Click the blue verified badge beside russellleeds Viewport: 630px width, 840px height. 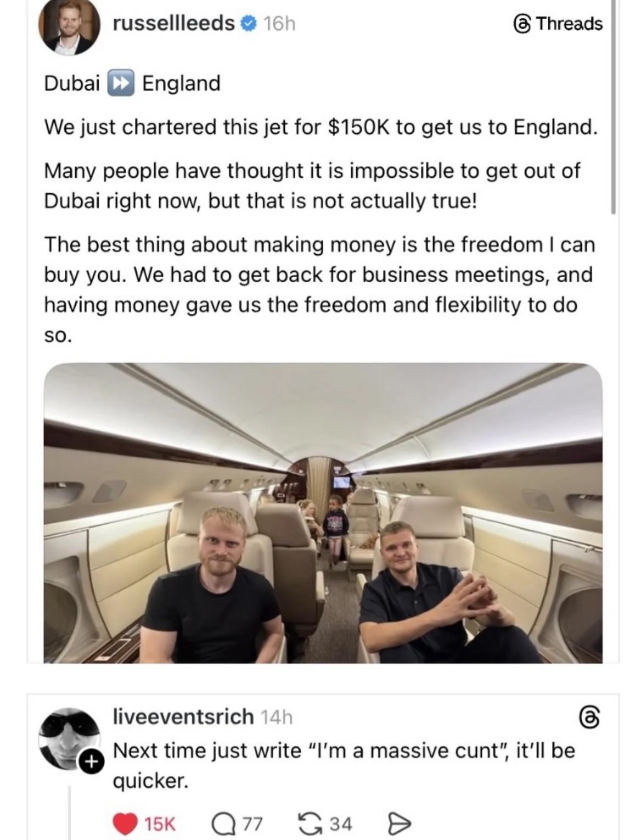click(x=249, y=23)
